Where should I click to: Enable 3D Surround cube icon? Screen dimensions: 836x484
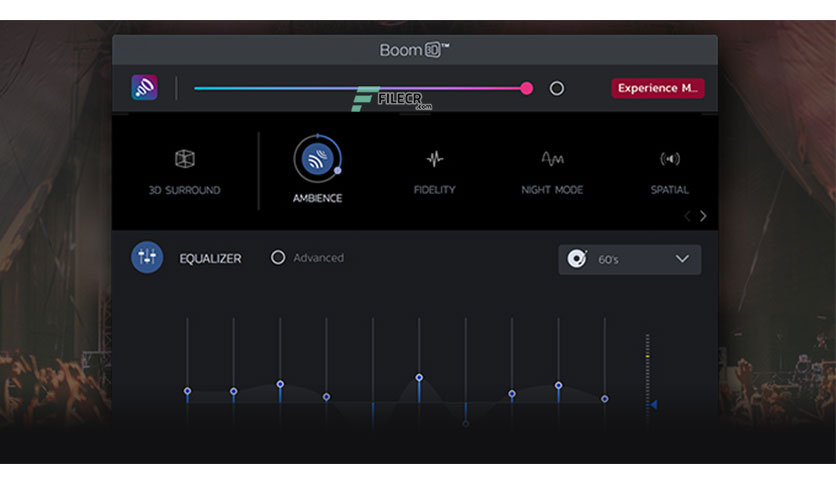click(x=184, y=158)
